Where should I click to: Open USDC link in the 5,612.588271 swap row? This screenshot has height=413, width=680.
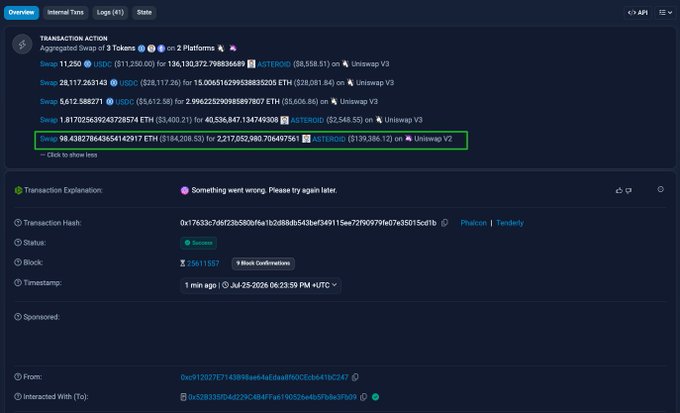124,102
